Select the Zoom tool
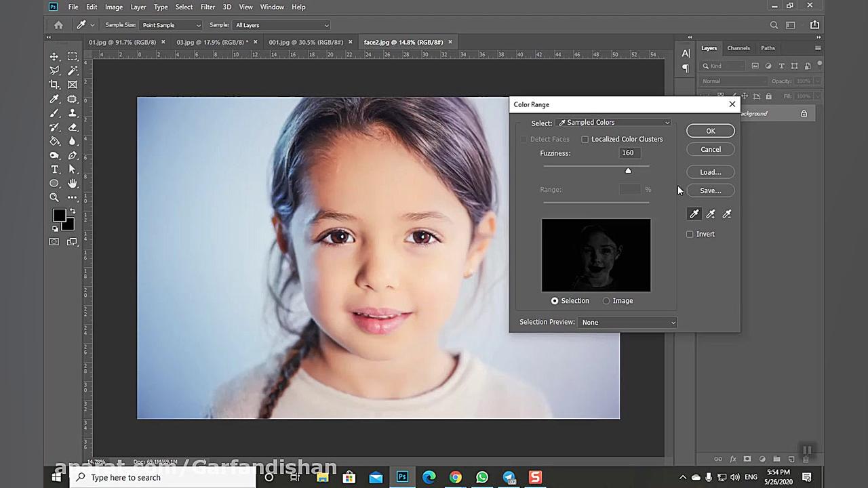868x488 pixels. pos(54,197)
